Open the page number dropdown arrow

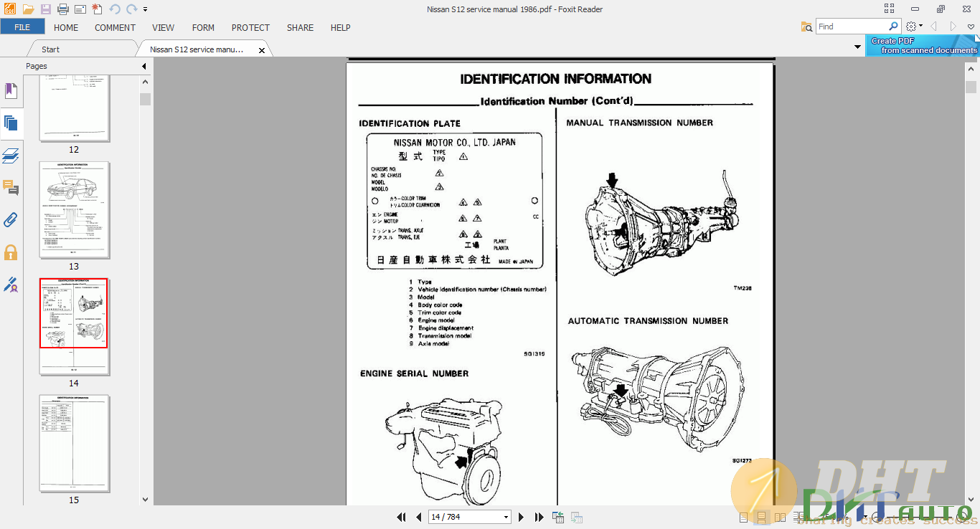point(507,517)
